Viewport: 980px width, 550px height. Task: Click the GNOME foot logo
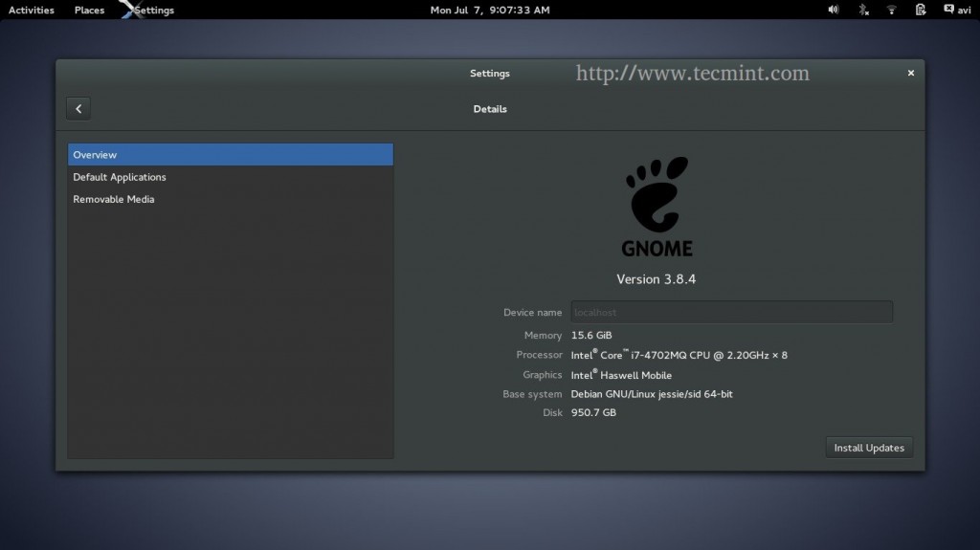[657, 197]
